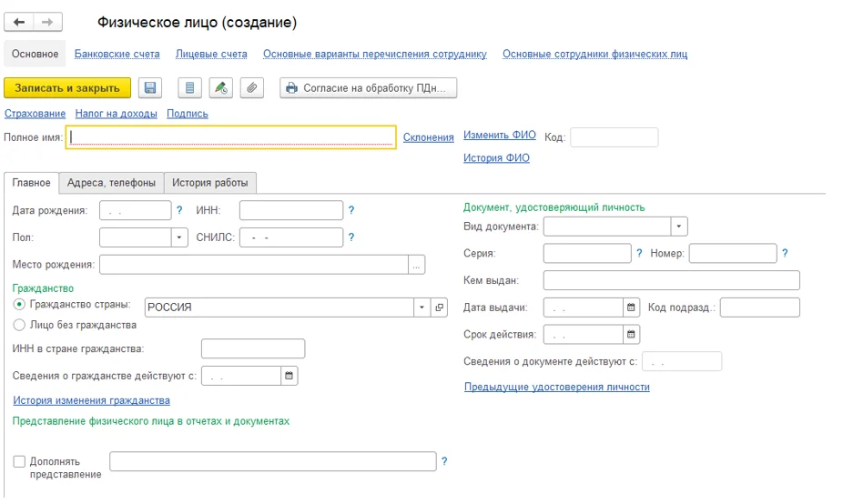Open История изменения гражданства link
The image size is (843, 504).
[x=91, y=400]
